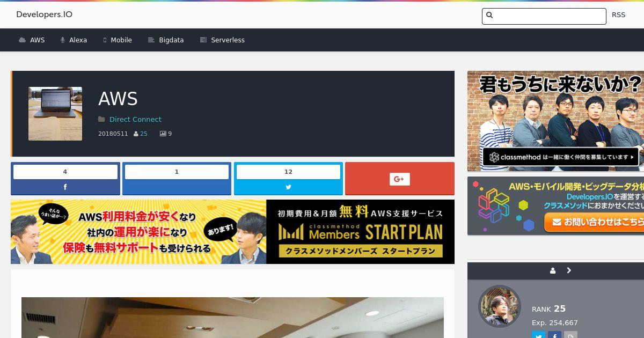
Task: Click the view count chart icon
Action: coord(163,134)
